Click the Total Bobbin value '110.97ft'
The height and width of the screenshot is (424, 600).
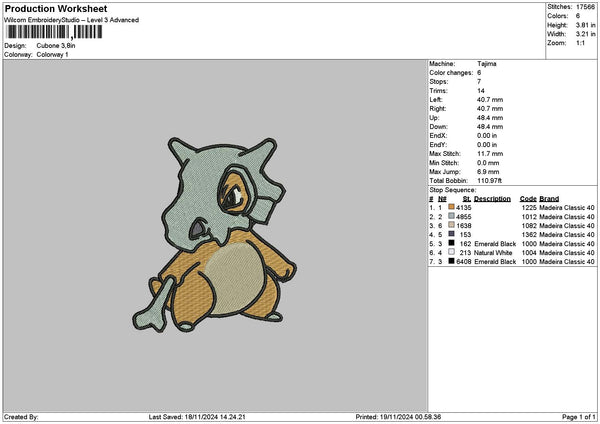coord(489,181)
